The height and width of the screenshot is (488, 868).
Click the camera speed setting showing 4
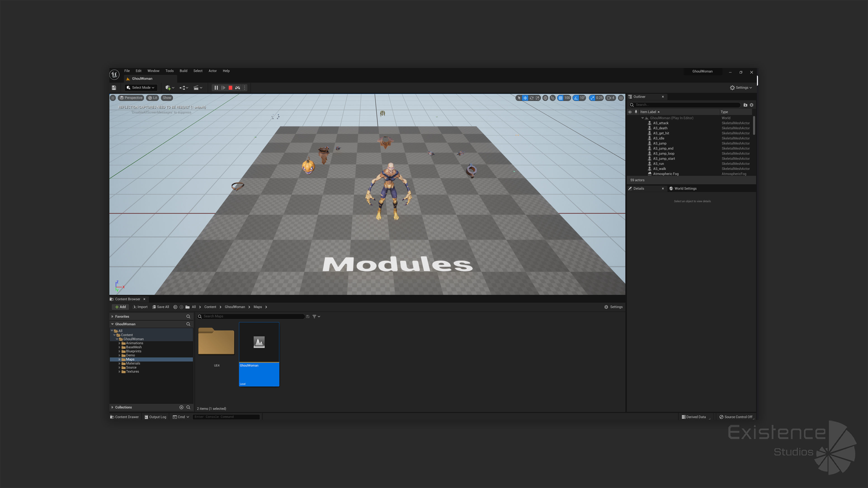[611, 98]
